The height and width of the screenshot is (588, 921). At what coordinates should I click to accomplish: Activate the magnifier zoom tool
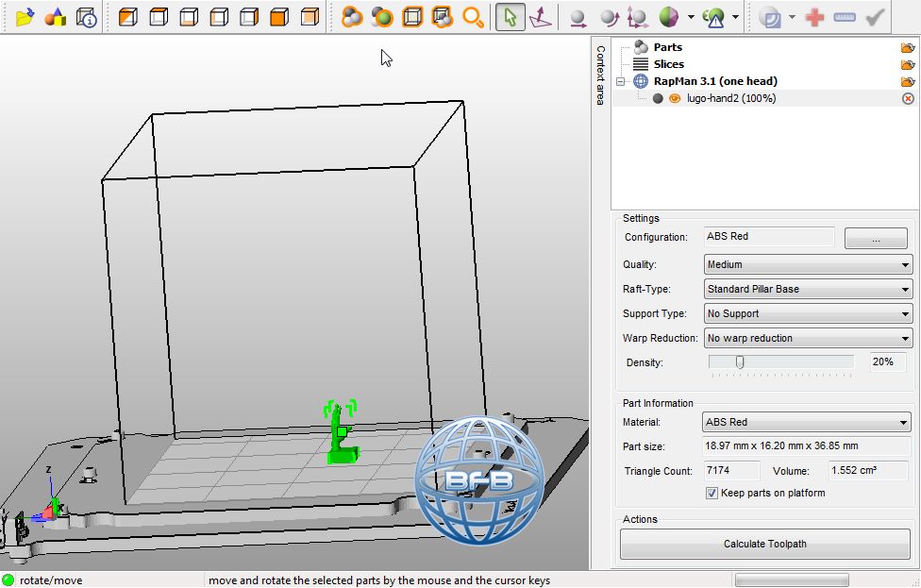coord(473,17)
